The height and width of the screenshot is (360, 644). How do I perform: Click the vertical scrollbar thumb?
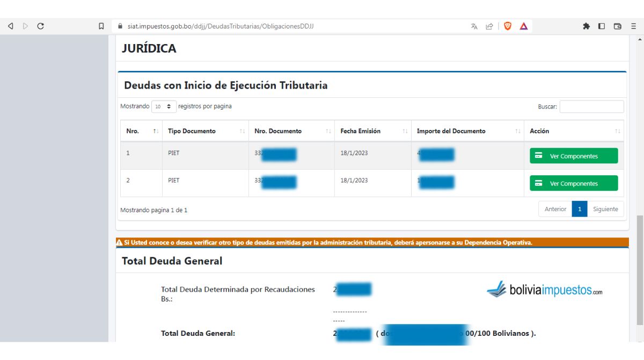point(639,270)
